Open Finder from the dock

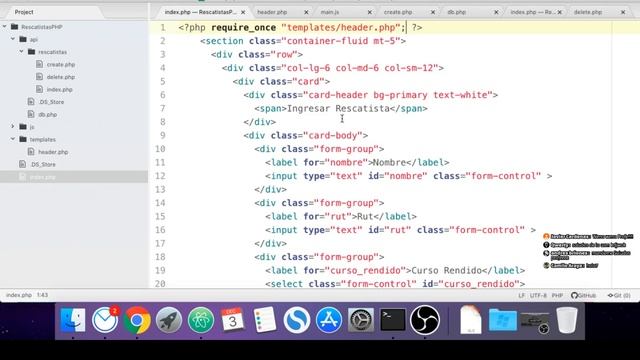(73, 320)
